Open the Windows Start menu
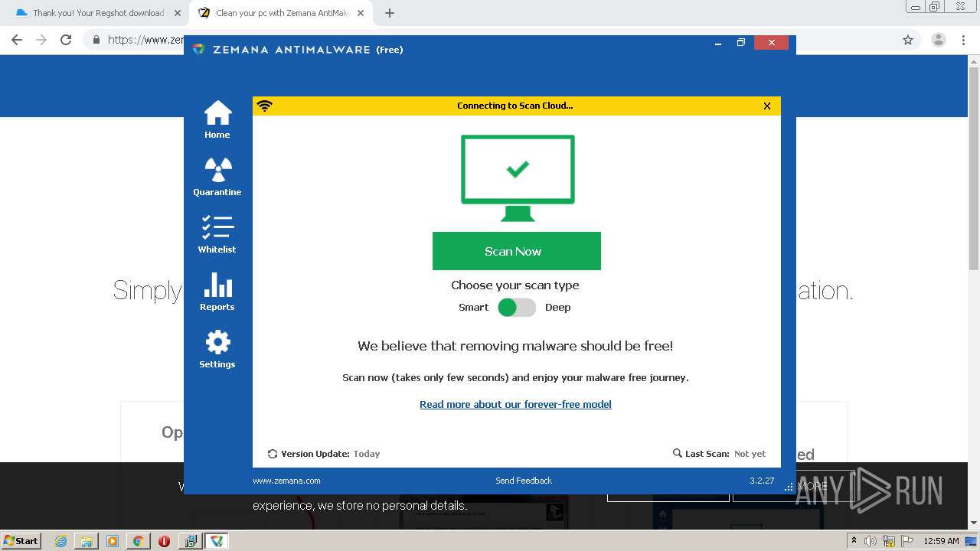The width and height of the screenshot is (980, 551). coord(21,540)
